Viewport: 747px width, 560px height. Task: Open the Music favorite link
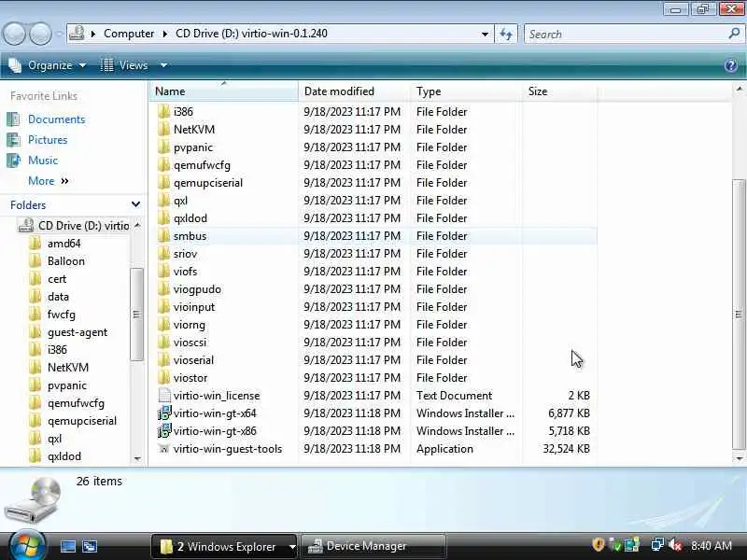tap(43, 161)
